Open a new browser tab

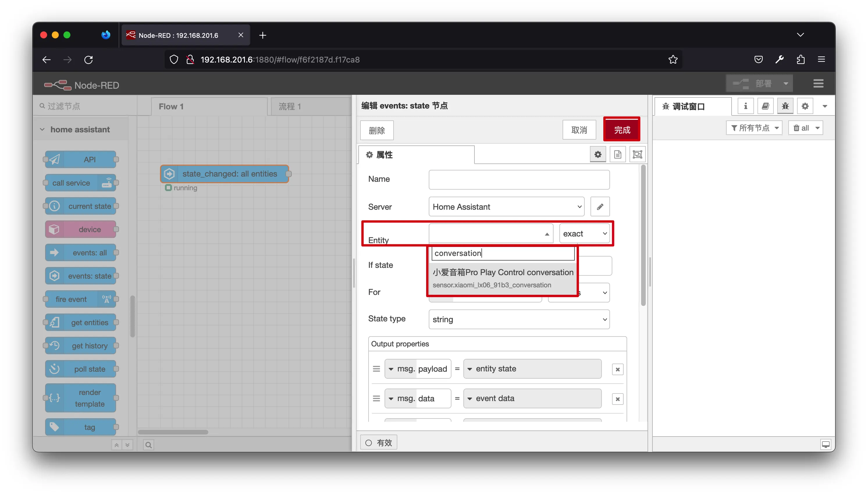[262, 35]
